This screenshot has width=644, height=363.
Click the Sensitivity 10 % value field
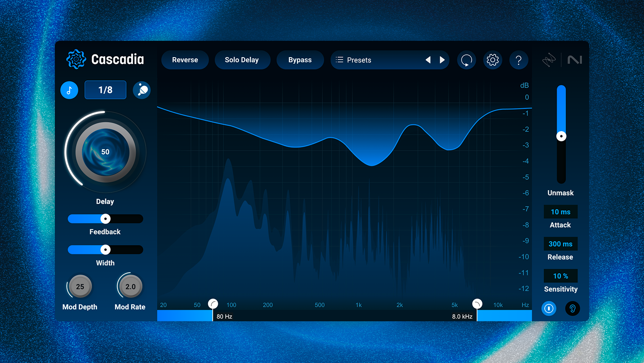point(561,276)
